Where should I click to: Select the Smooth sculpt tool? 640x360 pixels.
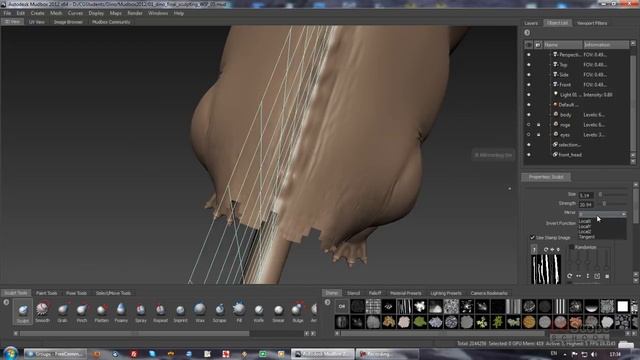coord(42,312)
